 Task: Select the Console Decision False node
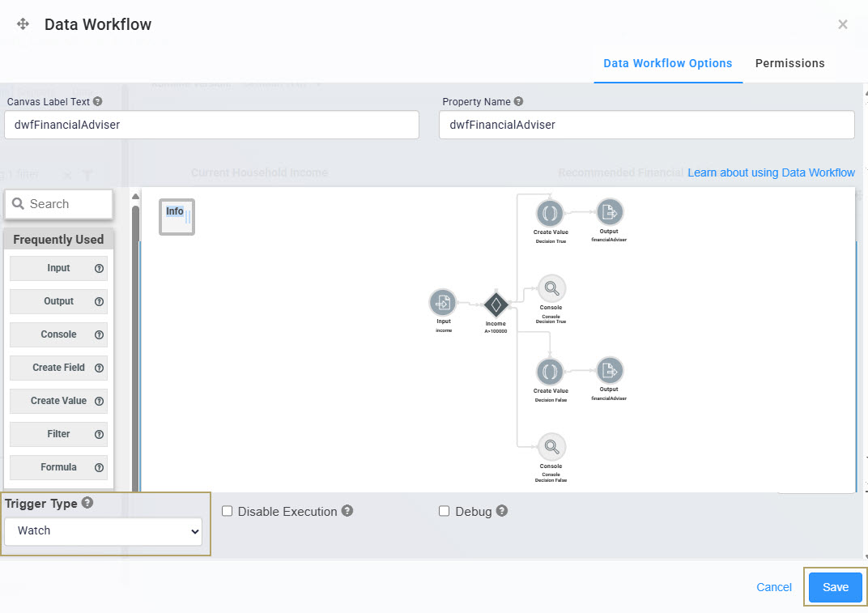pyautogui.click(x=551, y=446)
